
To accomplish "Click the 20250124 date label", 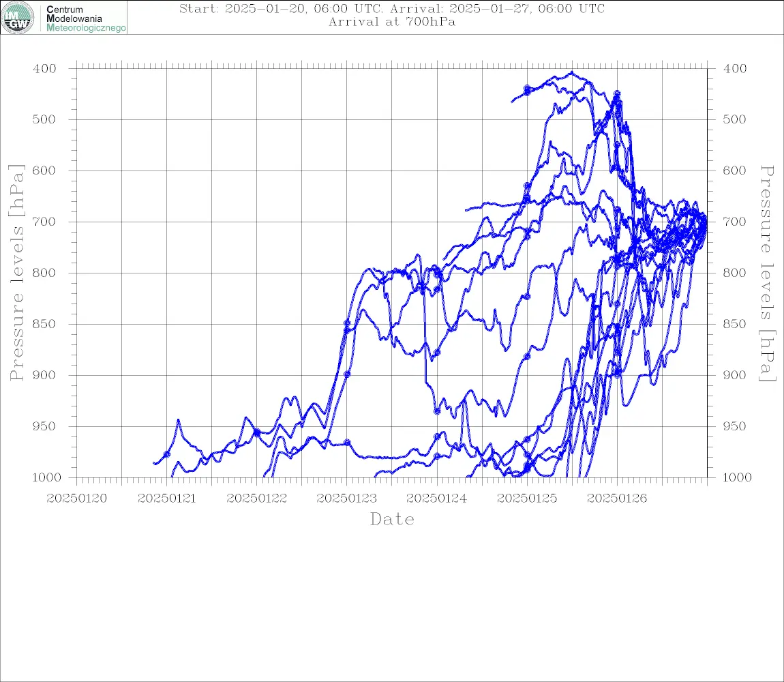I will tap(437, 499).
